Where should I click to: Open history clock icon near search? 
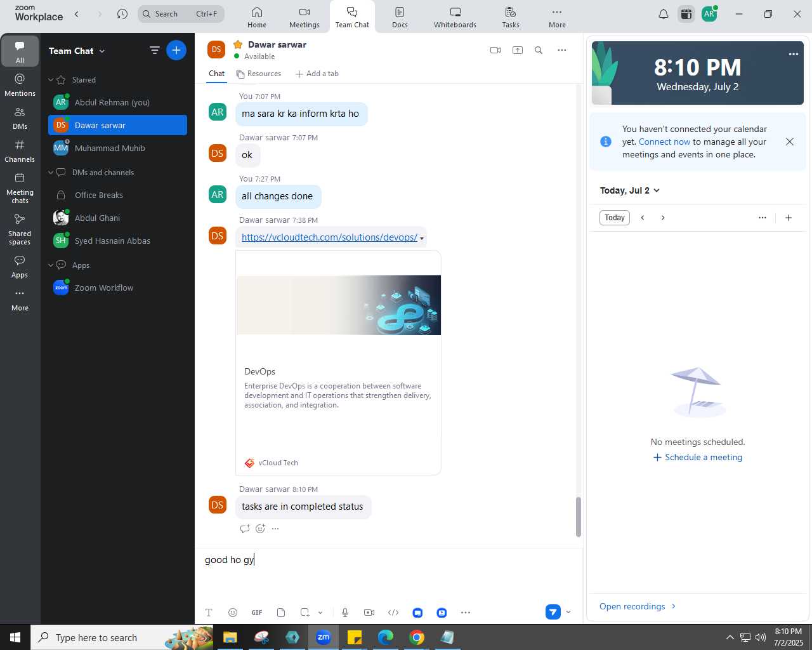coord(122,14)
